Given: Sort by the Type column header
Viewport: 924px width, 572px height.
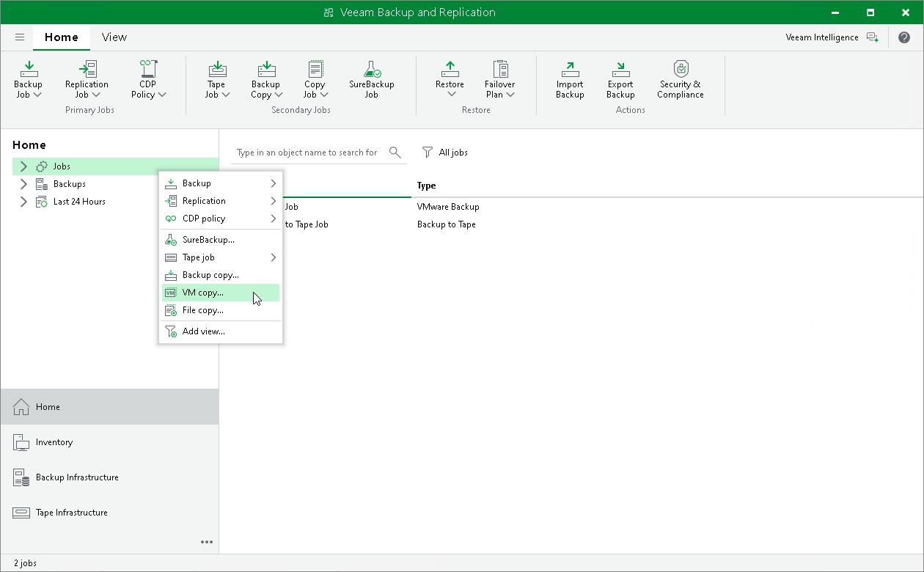Looking at the screenshot, I should 427,186.
